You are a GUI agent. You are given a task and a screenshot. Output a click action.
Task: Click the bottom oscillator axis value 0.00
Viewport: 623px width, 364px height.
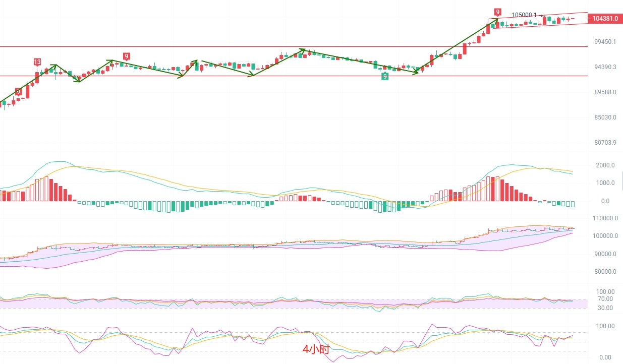[x=605, y=357]
